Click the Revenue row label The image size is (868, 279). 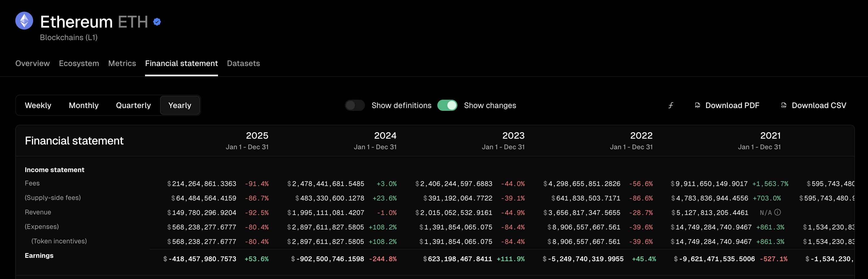click(x=38, y=212)
